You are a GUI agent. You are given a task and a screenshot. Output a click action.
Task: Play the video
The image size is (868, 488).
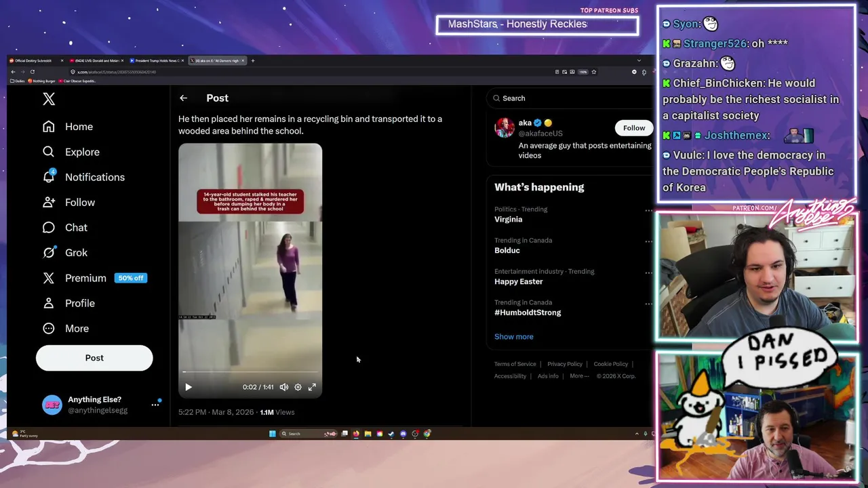pos(189,387)
